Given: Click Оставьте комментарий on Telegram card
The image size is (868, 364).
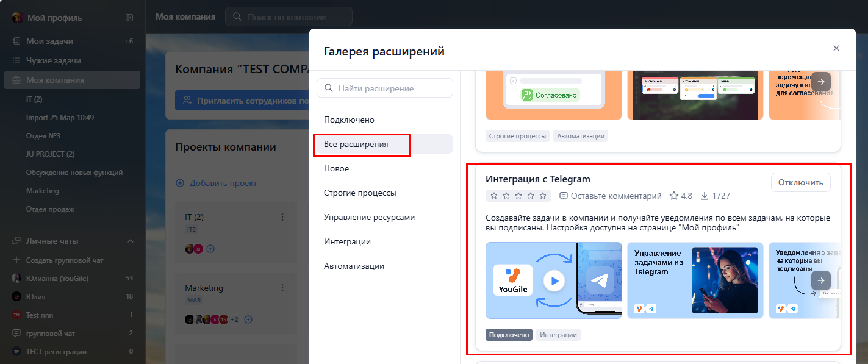Looking at the screenshot, I should coord(611,196).
